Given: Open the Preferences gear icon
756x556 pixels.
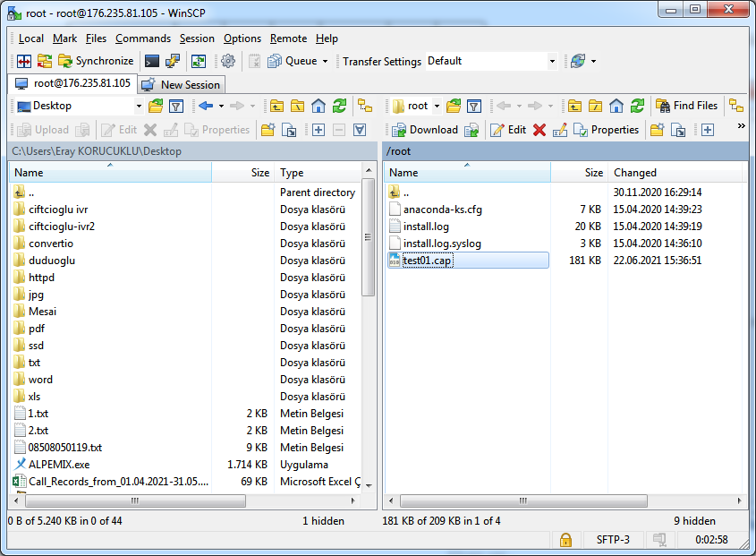Looking at the screenshot, I should (x=228, y=61).
